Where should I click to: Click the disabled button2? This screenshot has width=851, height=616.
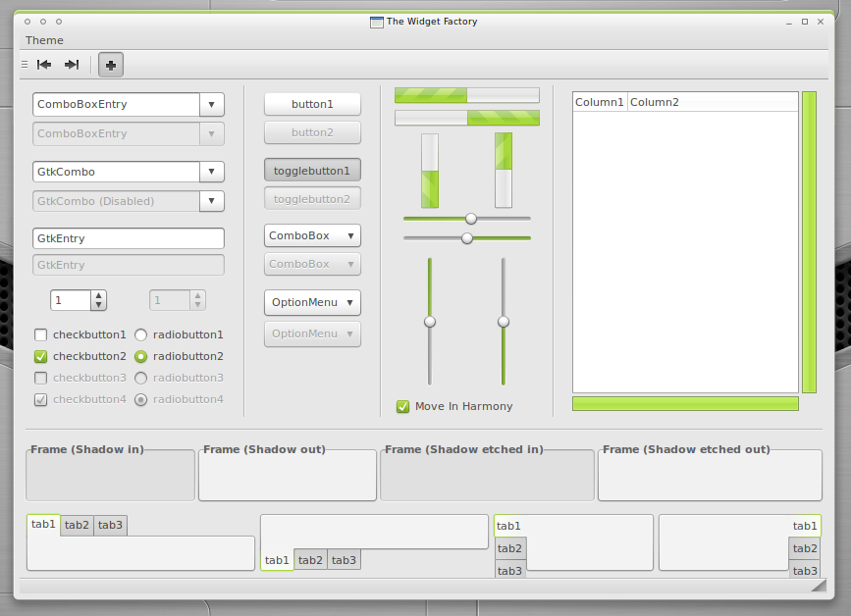coord(312,132)
